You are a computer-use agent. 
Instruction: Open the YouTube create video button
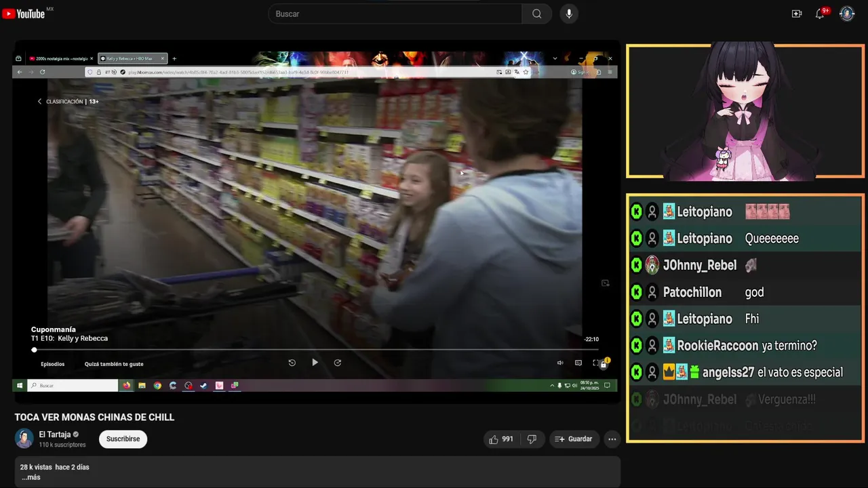click(x=797, y=14)
